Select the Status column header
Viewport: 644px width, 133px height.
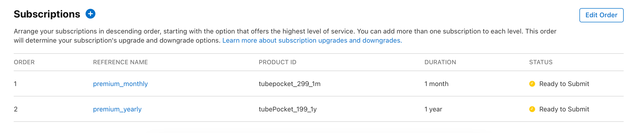(541, 62)
